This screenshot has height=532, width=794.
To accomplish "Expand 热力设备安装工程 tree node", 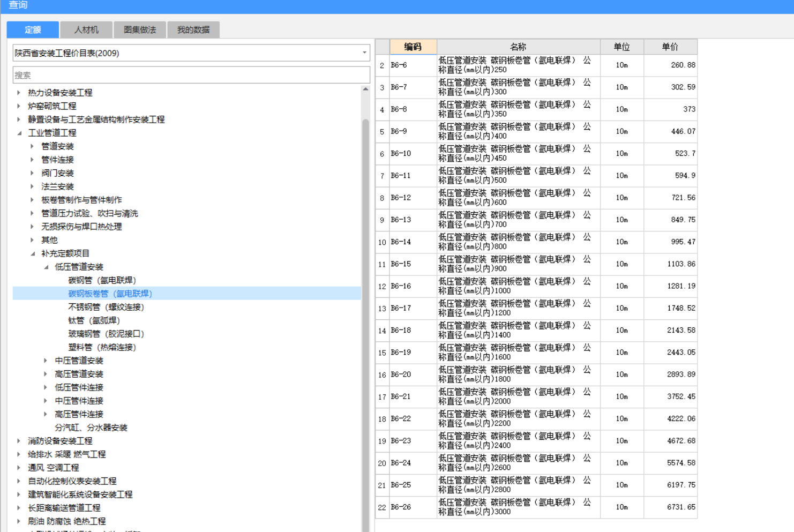I will coord(19,93).
